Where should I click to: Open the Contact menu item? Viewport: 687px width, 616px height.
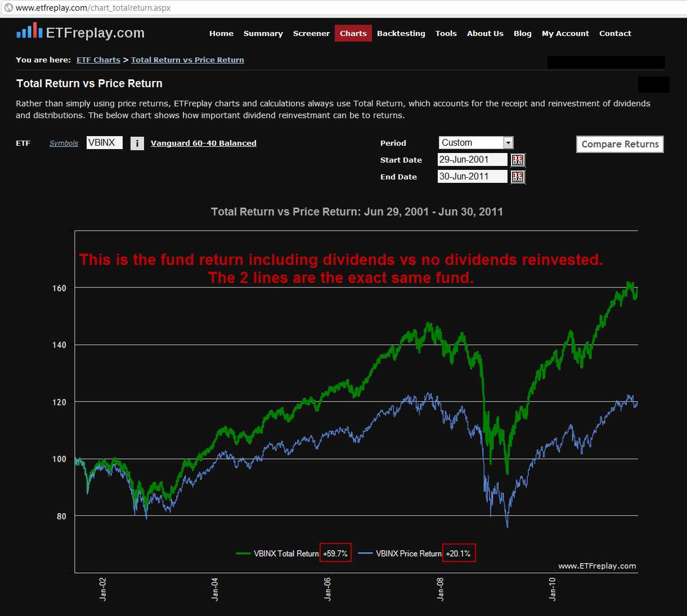(x=615, y=33)
